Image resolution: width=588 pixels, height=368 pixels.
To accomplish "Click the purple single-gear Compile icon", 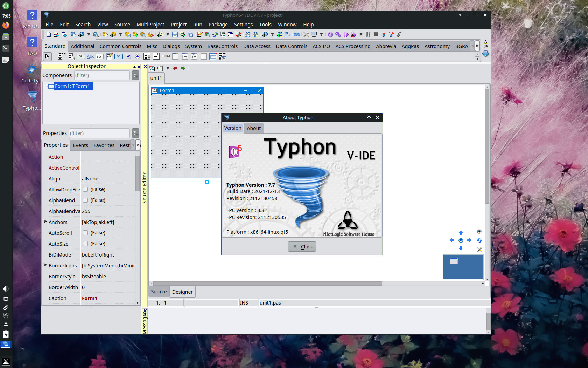I will (330, 34).
